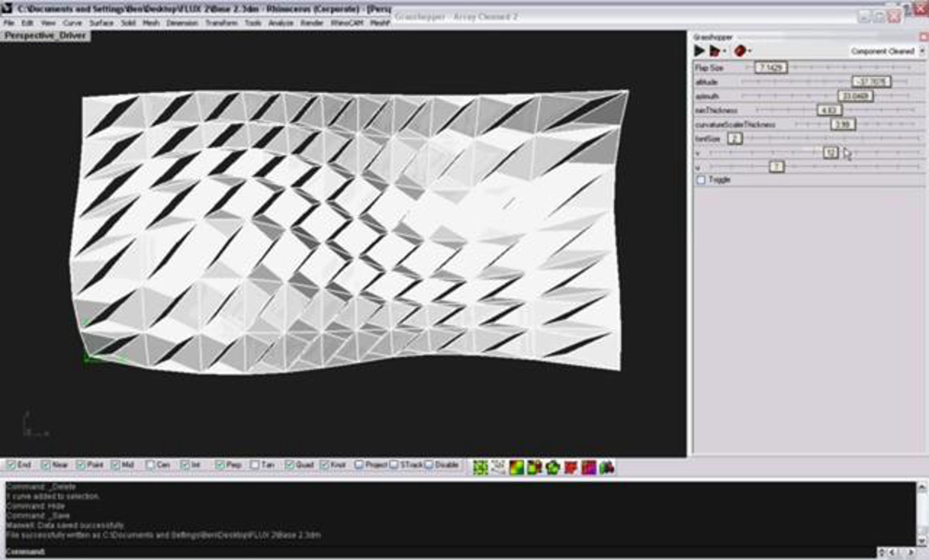The width and height of the screenshot is (929, 560).
Task: Open the Curve menu
Action: (x=72, y=23)
